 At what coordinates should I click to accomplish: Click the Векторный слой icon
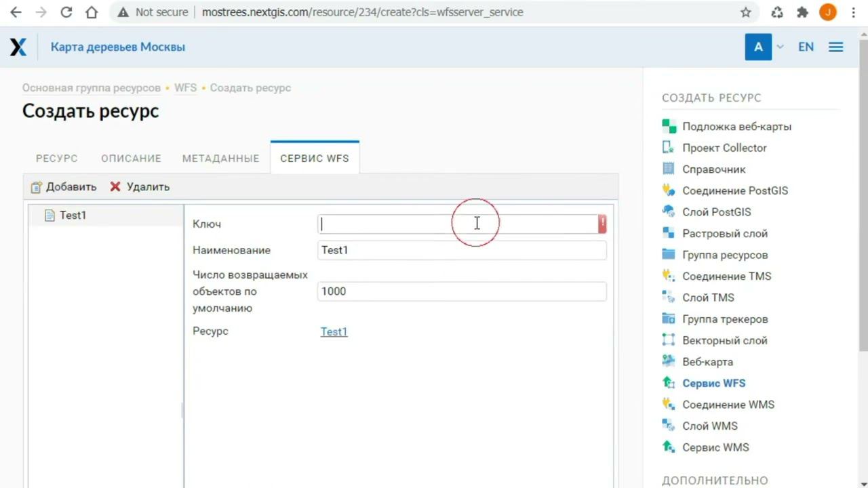coord(669,340)
